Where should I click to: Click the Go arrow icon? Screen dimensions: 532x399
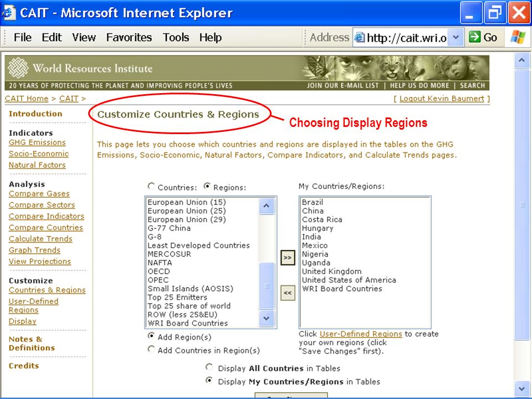(x=474, y=37)
